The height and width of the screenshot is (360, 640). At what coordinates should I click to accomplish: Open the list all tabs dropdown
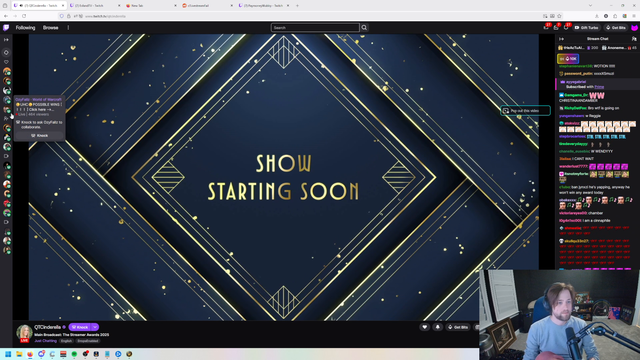[x=590, y=6]
